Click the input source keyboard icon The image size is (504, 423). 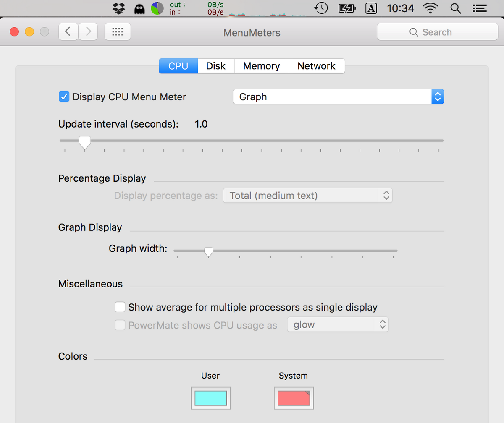(x=371, y=8)
